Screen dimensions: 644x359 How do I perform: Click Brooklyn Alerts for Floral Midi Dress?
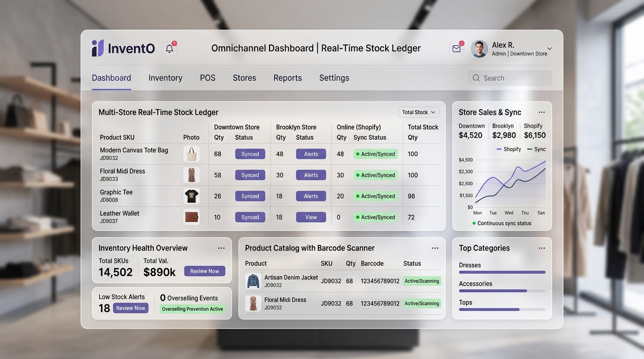[x=311, y=175]
